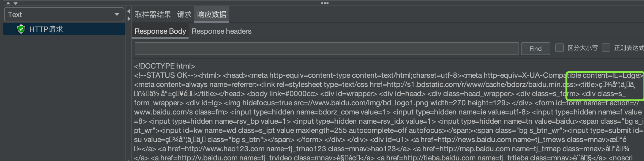The image size is (644, 161).
Task: Select the Response Body tab
Action: click(160, 31)
